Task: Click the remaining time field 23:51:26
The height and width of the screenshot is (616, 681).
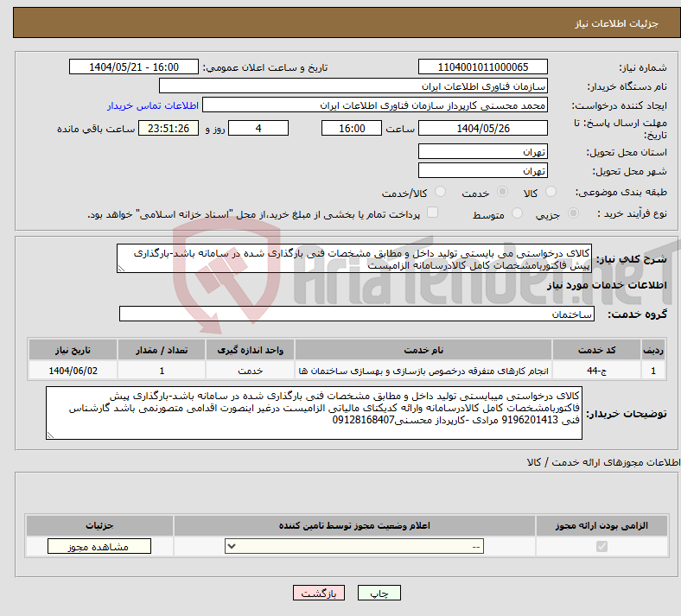Action: 169,128
